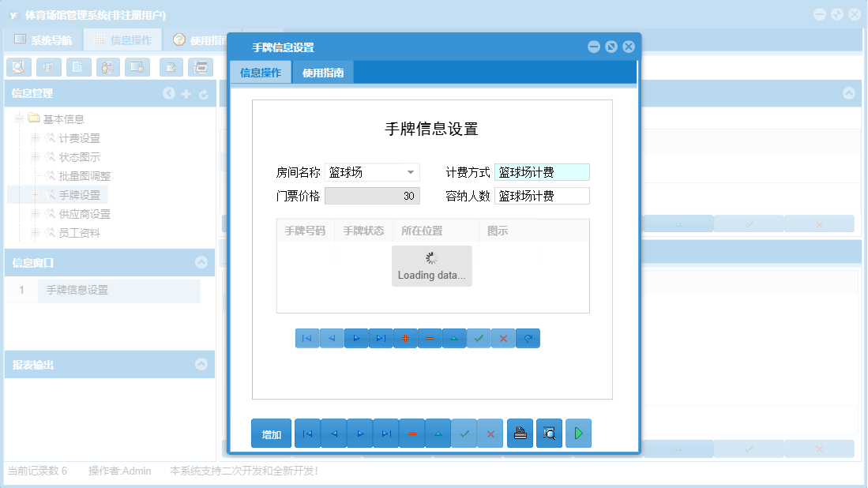Click the green run arrow icon

(x=578, y=433)
